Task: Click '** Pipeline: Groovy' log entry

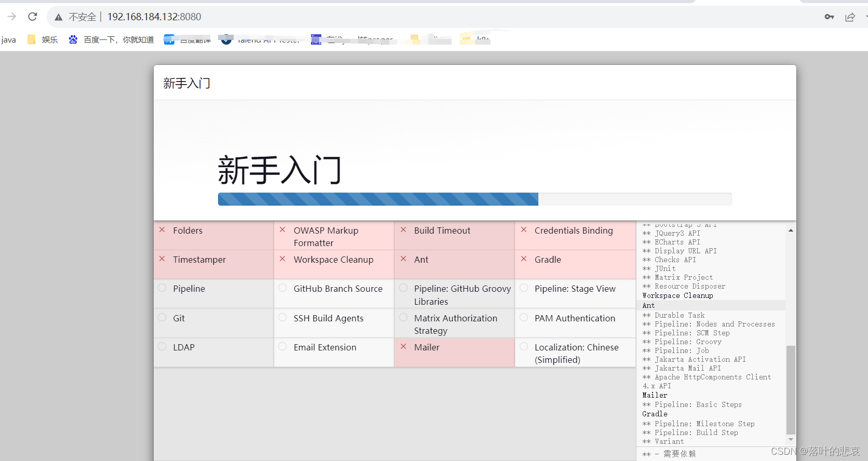Action: [x=682, y=342]
